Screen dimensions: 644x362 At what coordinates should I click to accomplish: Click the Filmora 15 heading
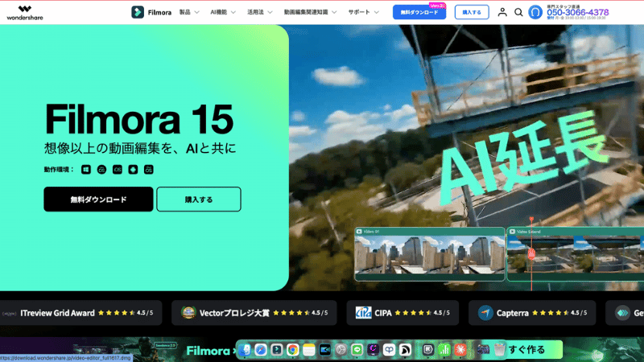click(139, 119)
